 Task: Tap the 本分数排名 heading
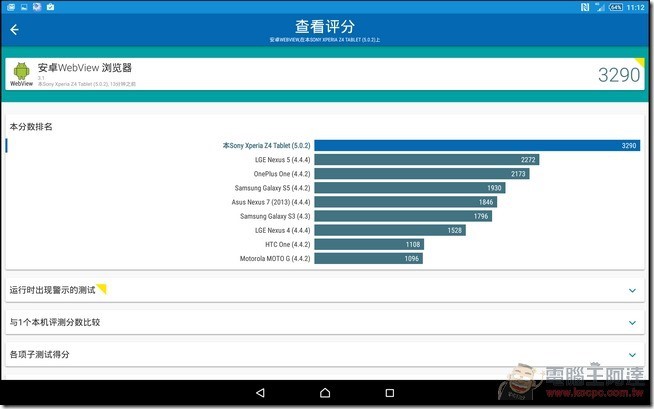tap(31, 127)
